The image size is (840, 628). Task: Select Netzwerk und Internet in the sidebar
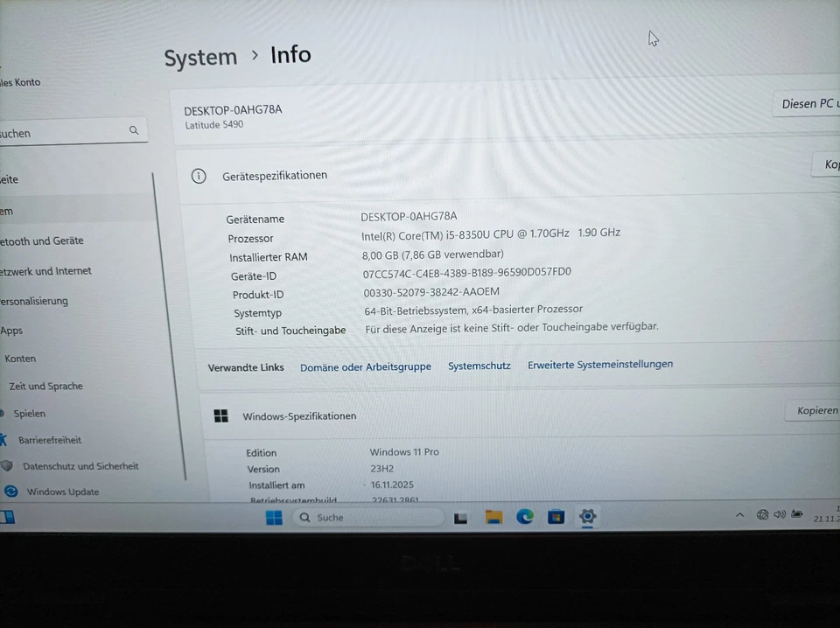[x=47, y=271]
